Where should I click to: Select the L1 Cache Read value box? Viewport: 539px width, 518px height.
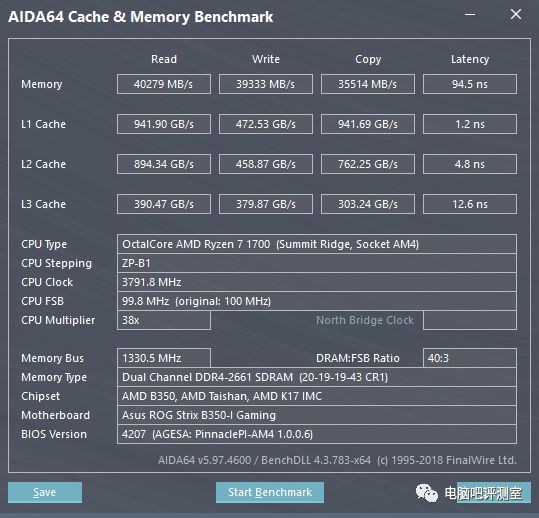click(164, 124)
